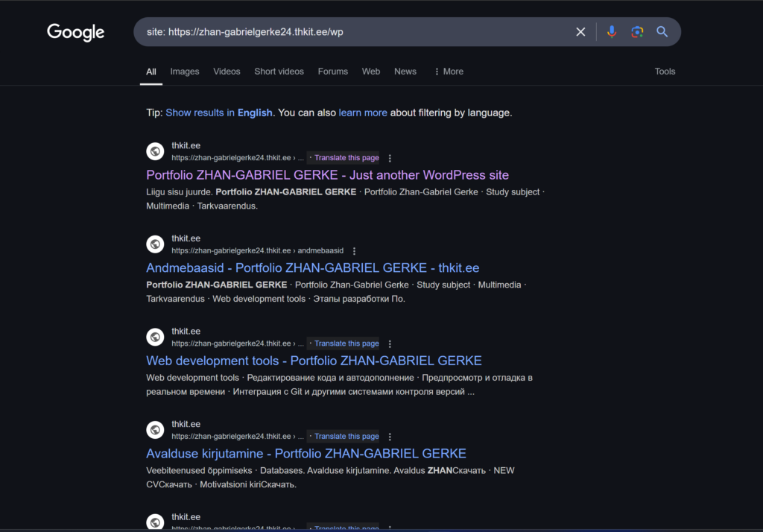Image resolution: width=763 pixels, height=532 pixels.
Task: Start voice search with the microphone icon
Action: 612,32
